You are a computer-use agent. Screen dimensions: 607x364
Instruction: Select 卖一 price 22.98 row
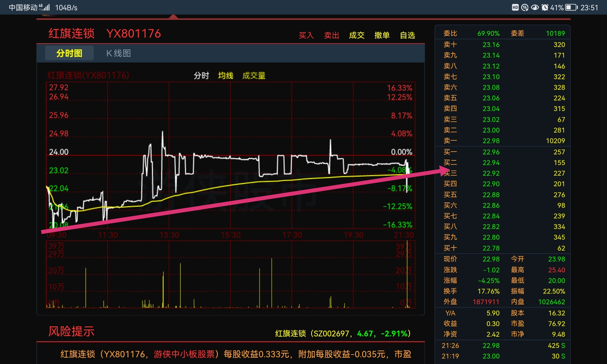click(x=503, y=141)
